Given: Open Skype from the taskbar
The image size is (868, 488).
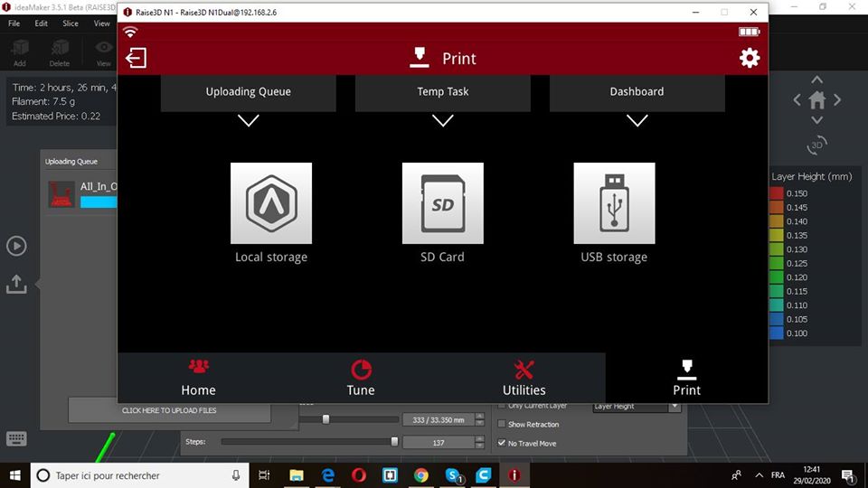Looking at the screenshot, I should 453,475.
